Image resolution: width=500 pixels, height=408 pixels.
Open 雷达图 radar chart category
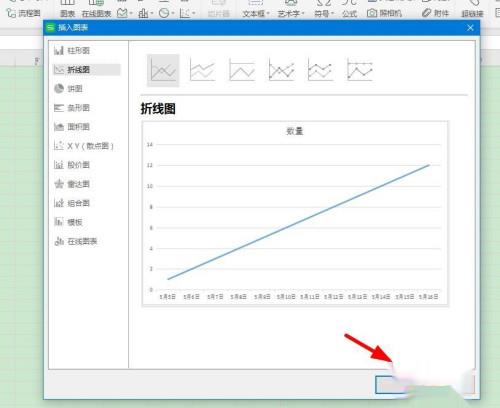[x=72, y=184]
